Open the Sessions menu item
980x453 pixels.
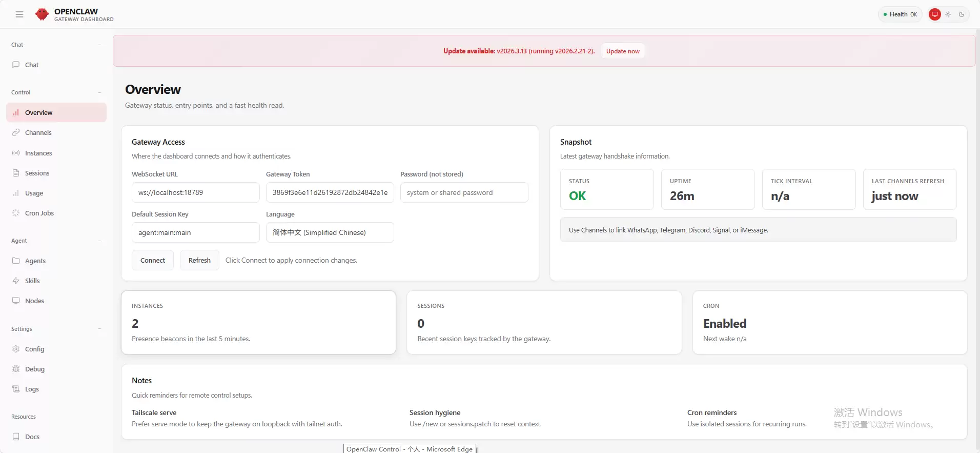click(x=37, y=173)
